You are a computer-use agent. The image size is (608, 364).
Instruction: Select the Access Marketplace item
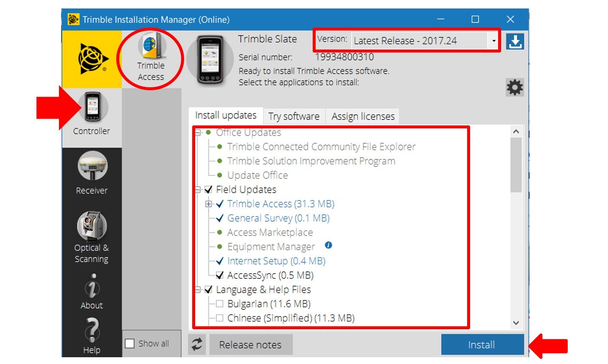[270, 233]
